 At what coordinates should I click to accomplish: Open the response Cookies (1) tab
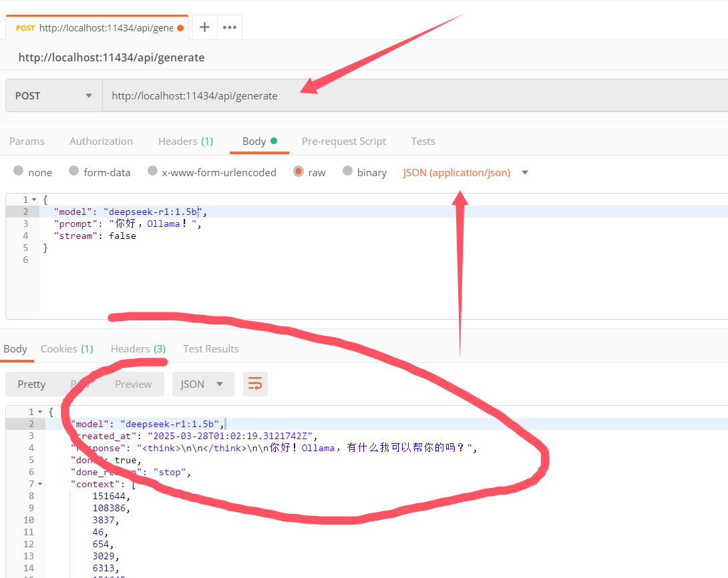coord(67,349)
